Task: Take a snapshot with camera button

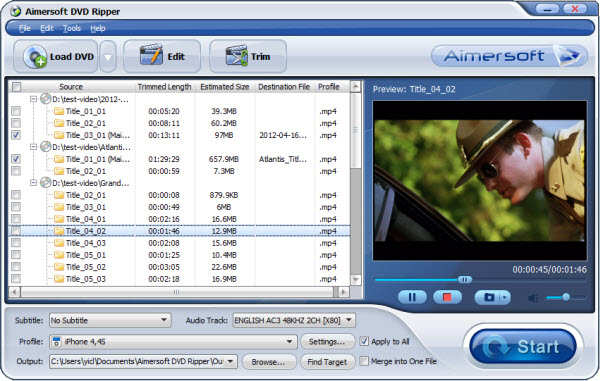Action: point(488,297)
